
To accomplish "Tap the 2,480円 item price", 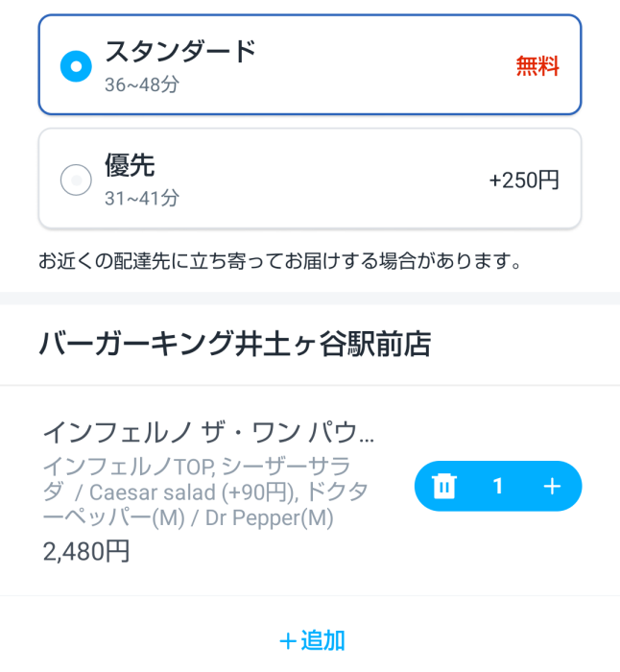I will [86, 551].
